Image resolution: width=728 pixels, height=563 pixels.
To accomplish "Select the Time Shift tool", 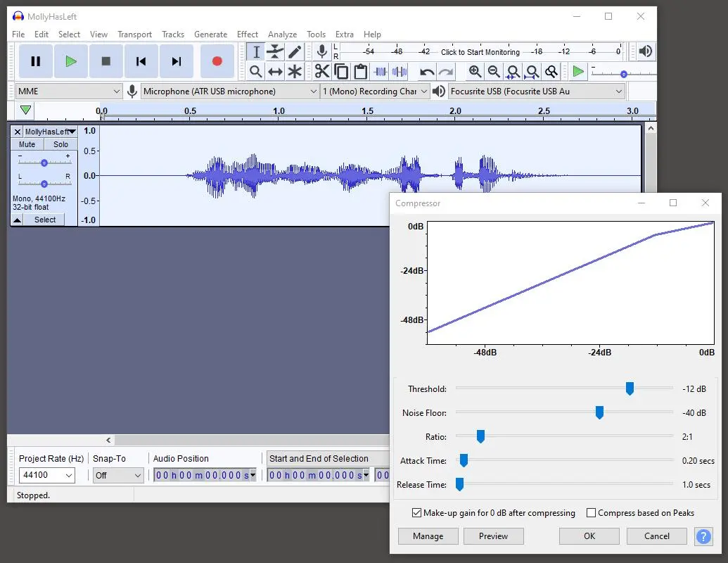I will (x=275, y=72).
